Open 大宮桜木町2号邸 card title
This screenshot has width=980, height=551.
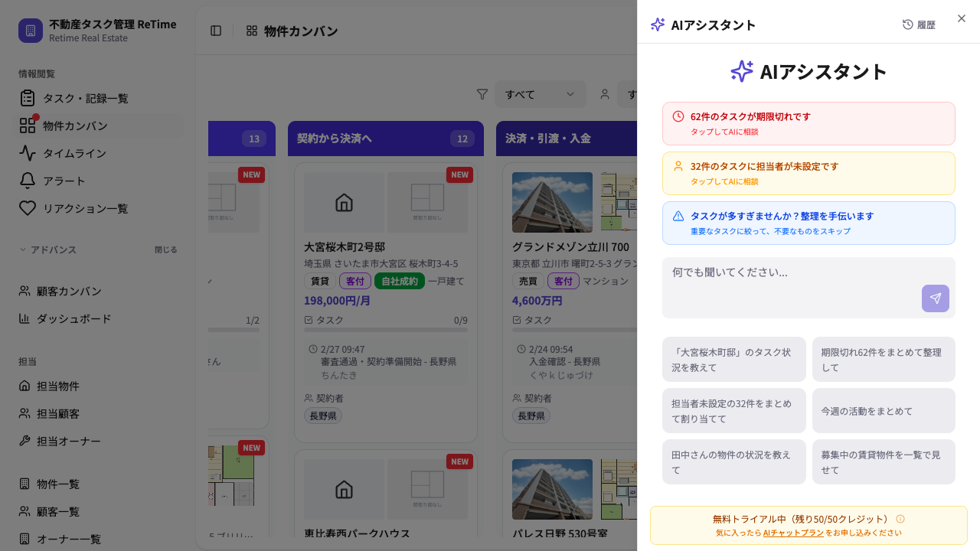(345, 246)
